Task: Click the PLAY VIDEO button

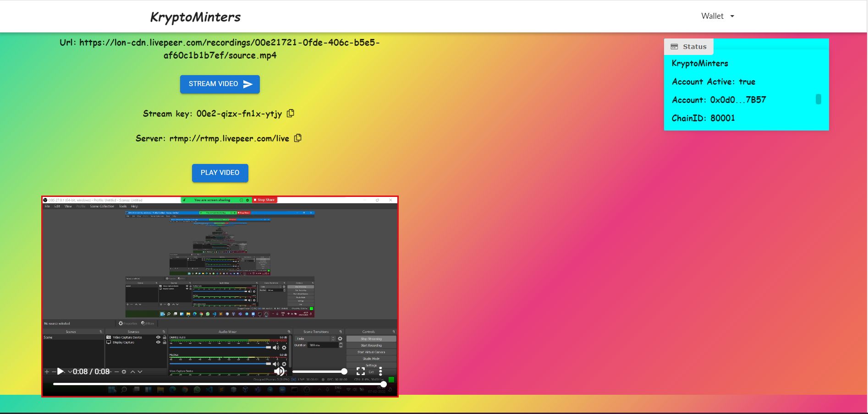Action: click(220, 173)
